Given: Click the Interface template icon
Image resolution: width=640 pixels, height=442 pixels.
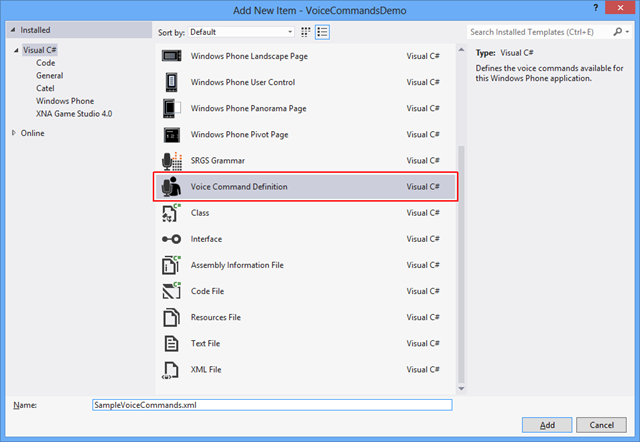Looking at the screenshot, I should [170, 239].
